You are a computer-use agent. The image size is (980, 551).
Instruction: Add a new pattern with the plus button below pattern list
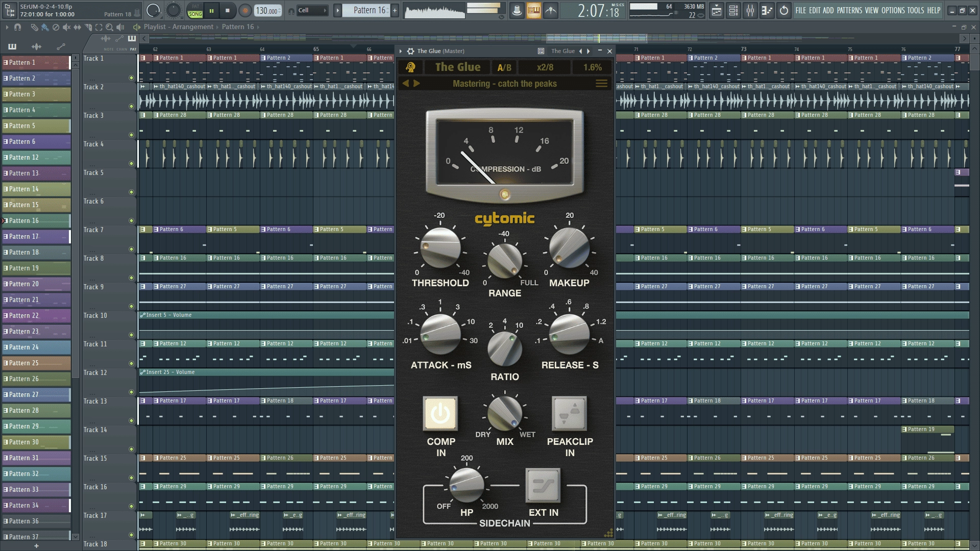click(36, 546)
